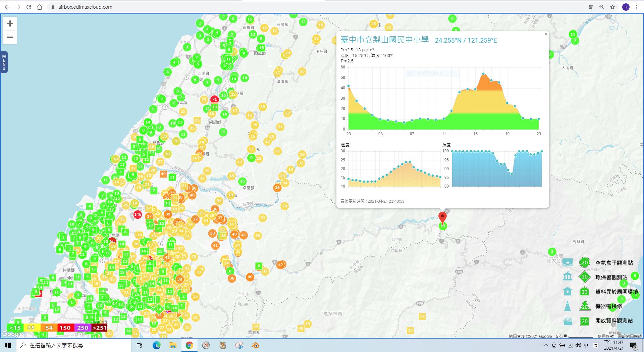Bookmark this page with star icon
The image size is (644, 352).
click(x=612, y=7)
